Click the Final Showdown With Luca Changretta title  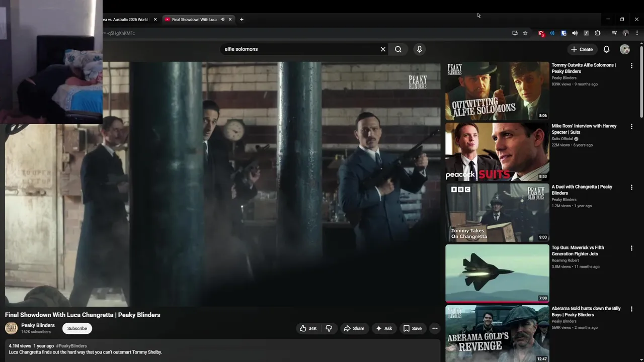click(83, 315)
